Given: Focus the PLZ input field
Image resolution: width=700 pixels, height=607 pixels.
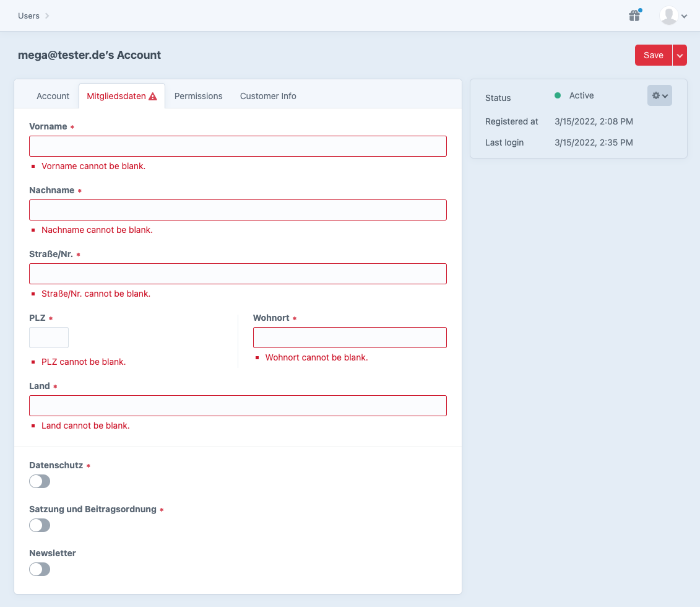Looking at the screenshot, I should click(48, 338).
